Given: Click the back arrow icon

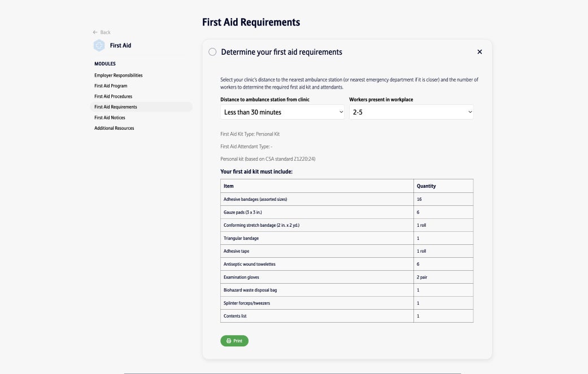Looking at the screenshot, I should tap(95, 32).
